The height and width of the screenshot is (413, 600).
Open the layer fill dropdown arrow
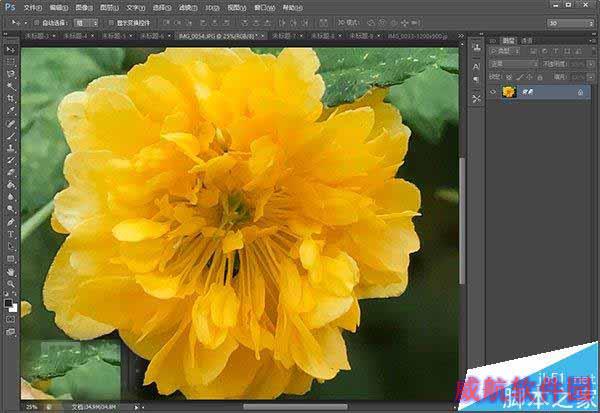[591, 77]
